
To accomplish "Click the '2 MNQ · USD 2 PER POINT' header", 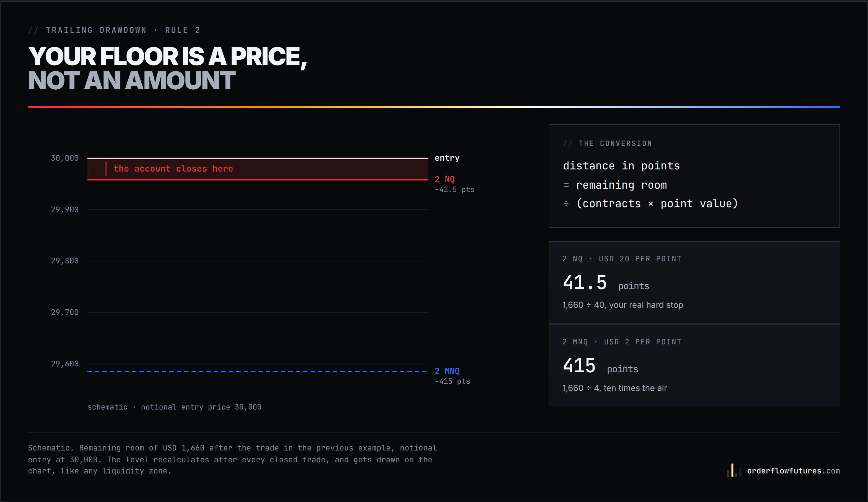I will (622, 342).
